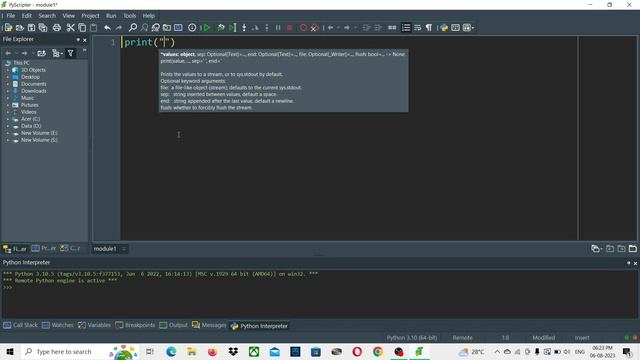Toggle breakpoint red circle icon
The image size is (640, 360).
click(x=303, y=28)
